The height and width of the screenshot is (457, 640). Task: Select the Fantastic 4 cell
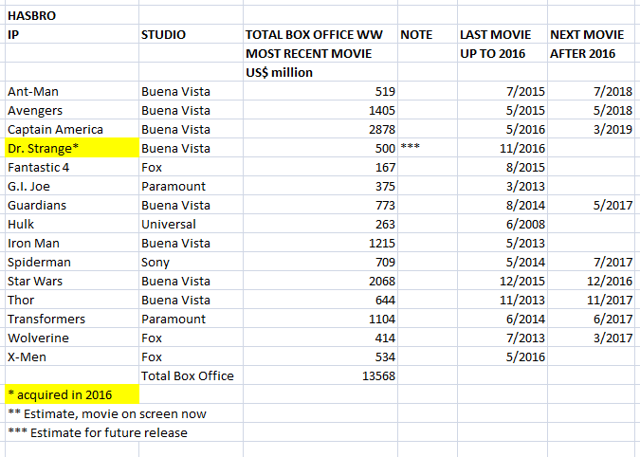[x=72, y=167]
